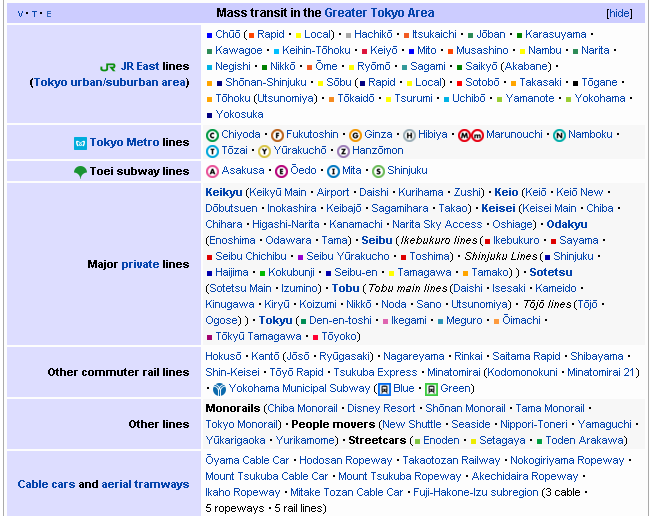653x516 pixels.
Task: Click the Namboku line N circle icon
Action: click(x=559, y=135)
